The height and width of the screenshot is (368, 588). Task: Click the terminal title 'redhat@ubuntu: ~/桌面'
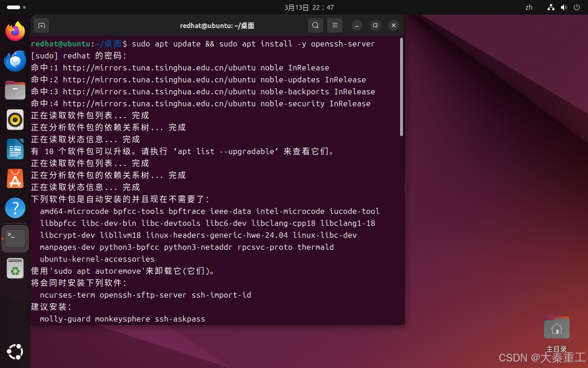[217, 26]
